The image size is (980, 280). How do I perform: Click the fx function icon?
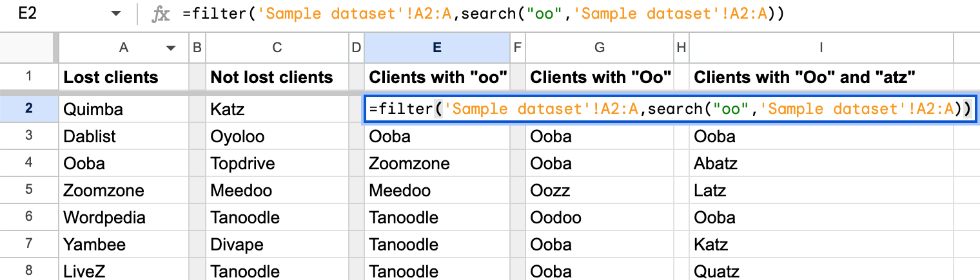point(159,14)
